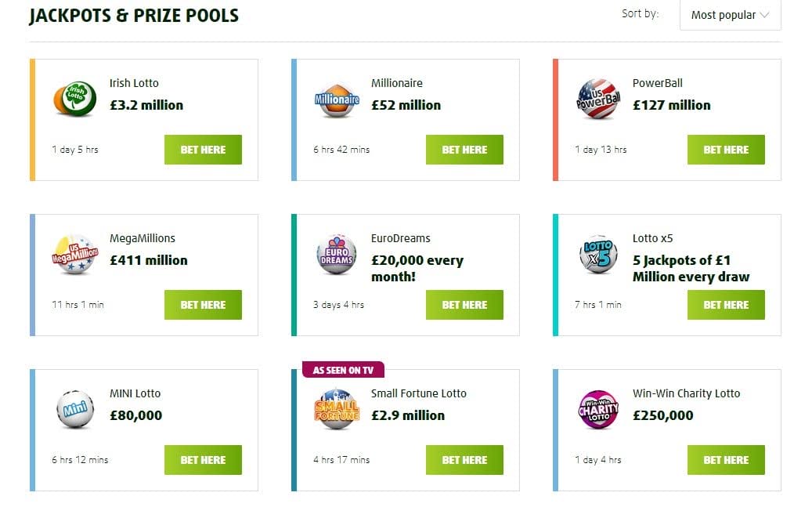Select the Lotto x5 ball icon
This screenshot has height=507, width=812.
pyautogui.click(x=597, y=255)
